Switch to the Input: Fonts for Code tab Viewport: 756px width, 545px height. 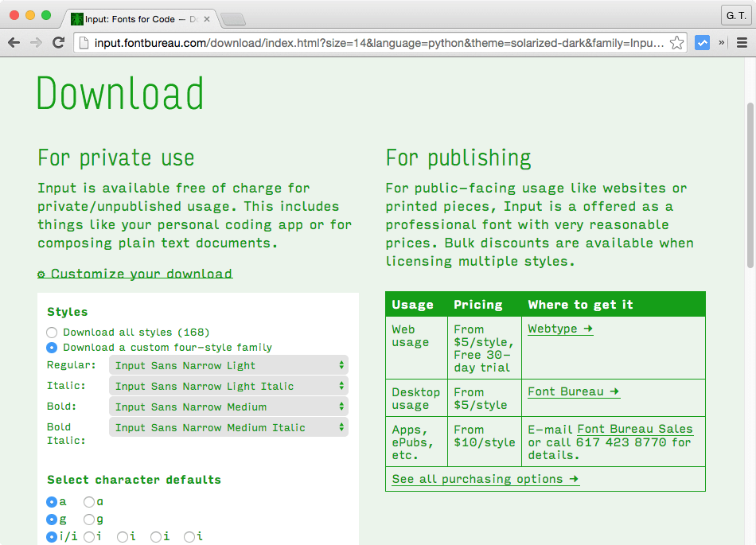(135, 18)
